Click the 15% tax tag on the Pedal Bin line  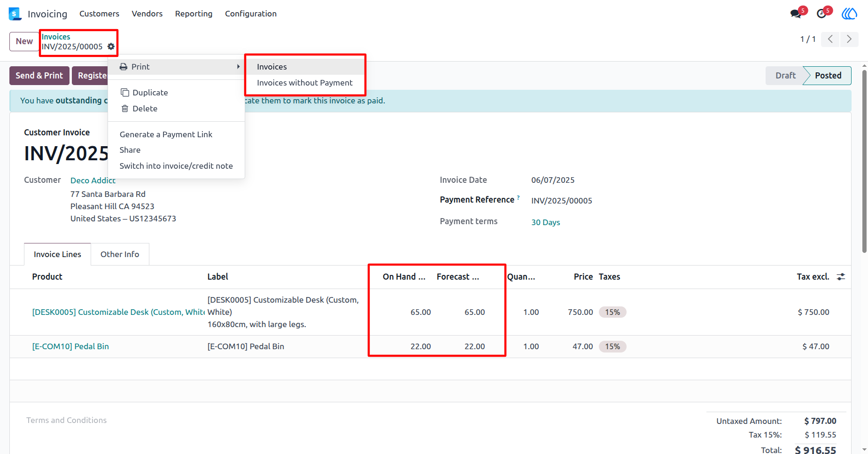612,346
